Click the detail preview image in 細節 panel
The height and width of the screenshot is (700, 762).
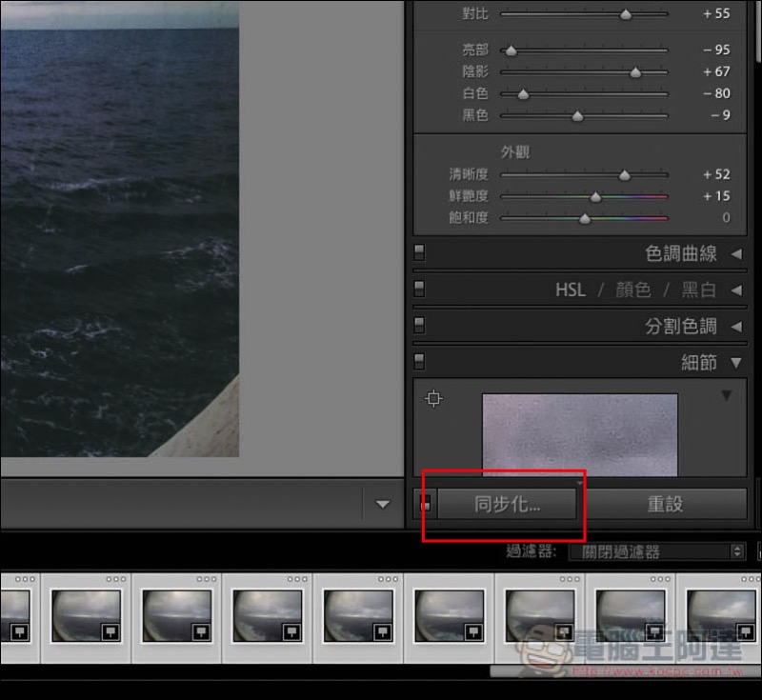[x=580, y=435]
